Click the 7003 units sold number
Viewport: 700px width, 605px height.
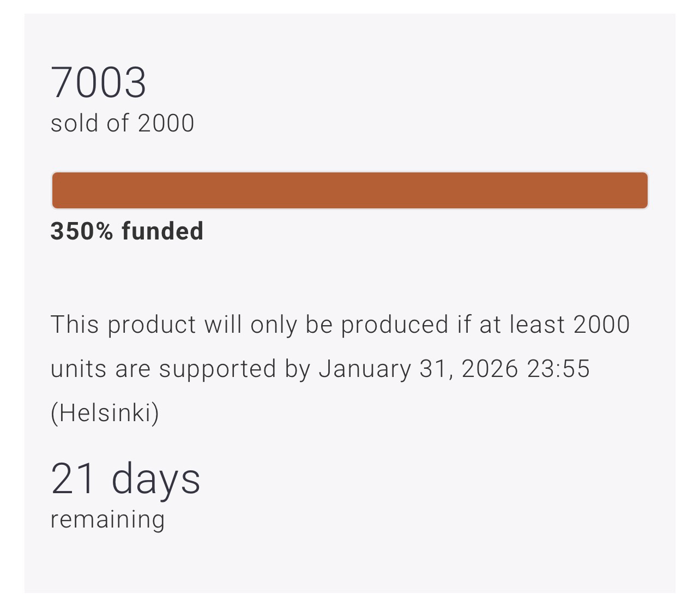coord(98,83)
